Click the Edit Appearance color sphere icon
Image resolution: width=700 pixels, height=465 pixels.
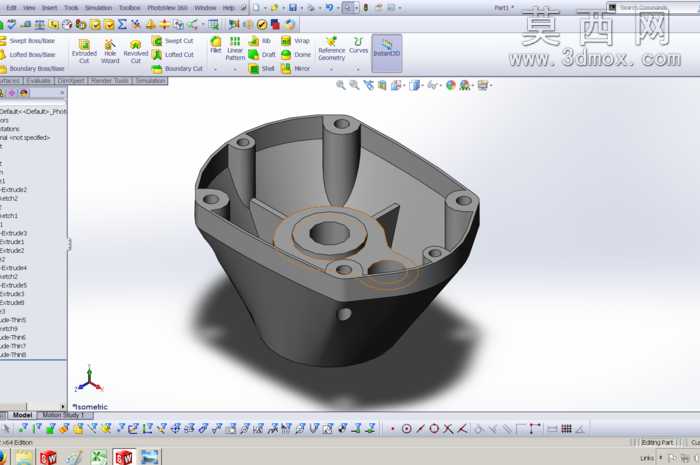click(x=451, y=85)
